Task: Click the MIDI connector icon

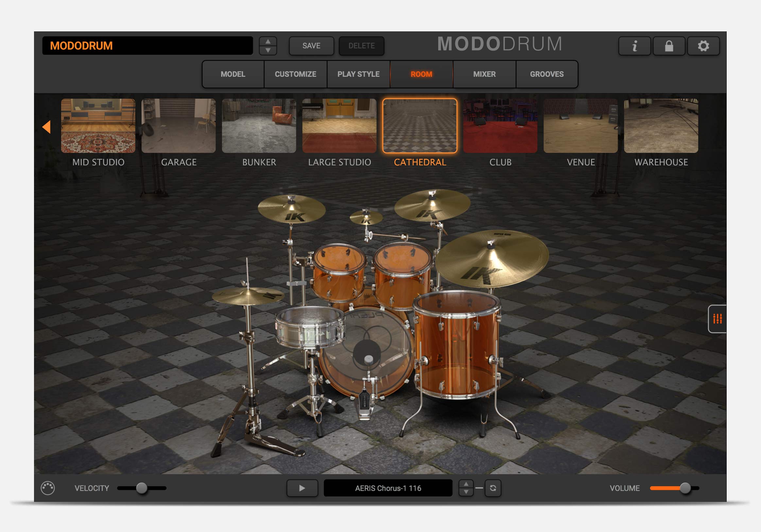Action: (48, 488)
